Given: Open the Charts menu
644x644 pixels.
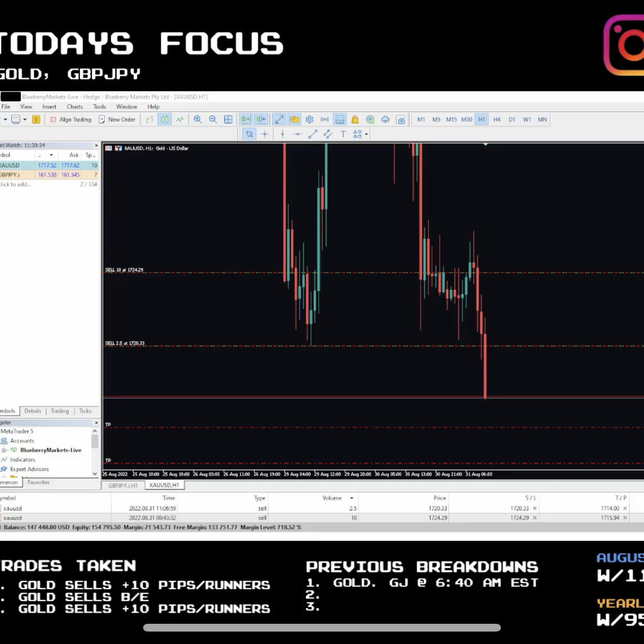Looking at the screenshot, I should tap(75, 107).
